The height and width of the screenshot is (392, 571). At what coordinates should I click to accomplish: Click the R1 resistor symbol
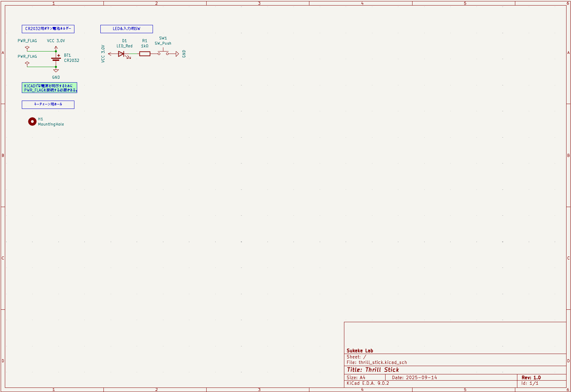click(x=145, y=54)
